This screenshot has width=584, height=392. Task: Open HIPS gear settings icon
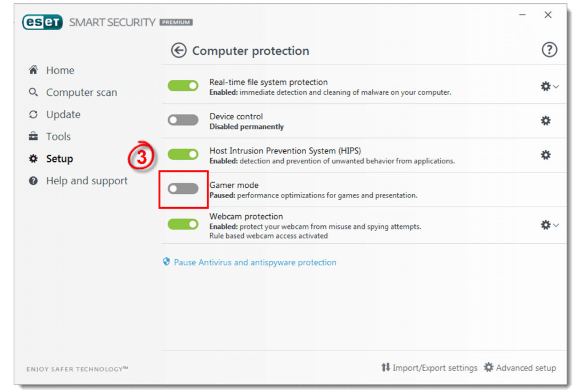tap(546, 155)
